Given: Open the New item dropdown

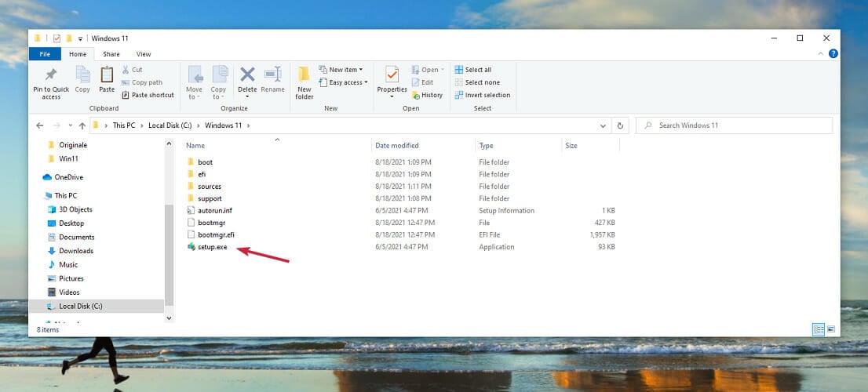Looking at the screenshot, I should [x=341, y=70].
